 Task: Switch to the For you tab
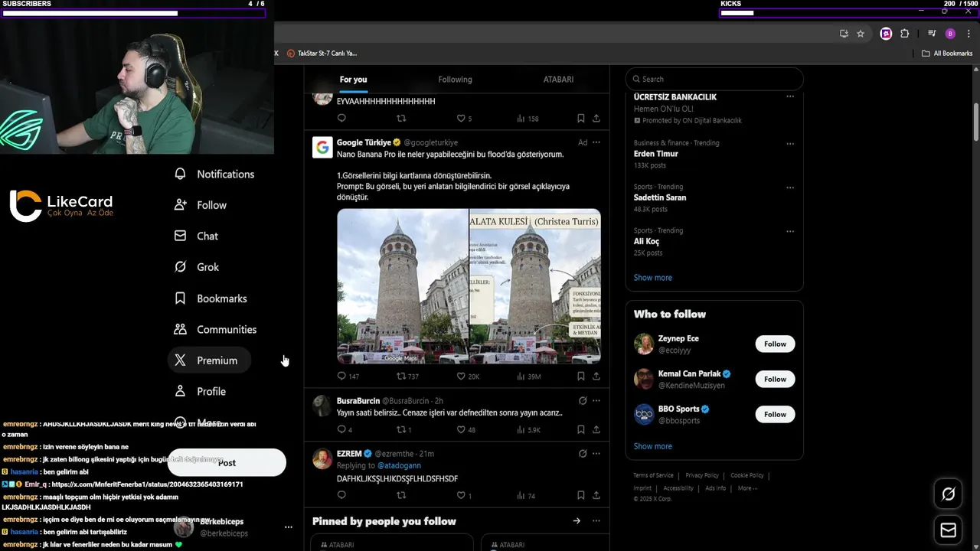354,80
